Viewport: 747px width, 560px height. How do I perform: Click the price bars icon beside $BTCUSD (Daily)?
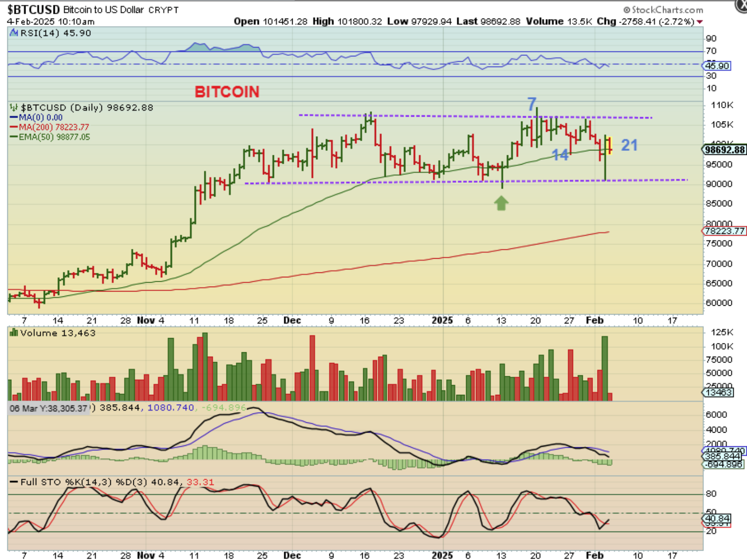[x=14, y=107]
